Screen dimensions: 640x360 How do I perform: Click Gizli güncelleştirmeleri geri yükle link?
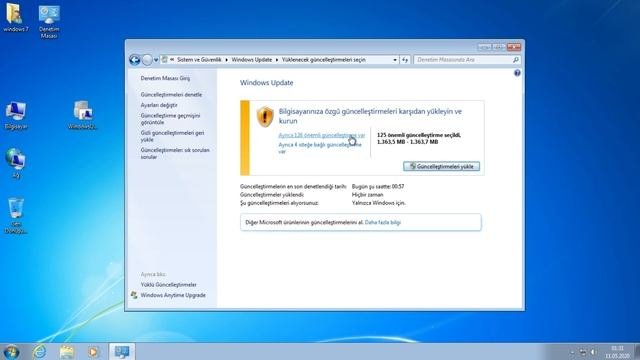(x=172, y=136)
